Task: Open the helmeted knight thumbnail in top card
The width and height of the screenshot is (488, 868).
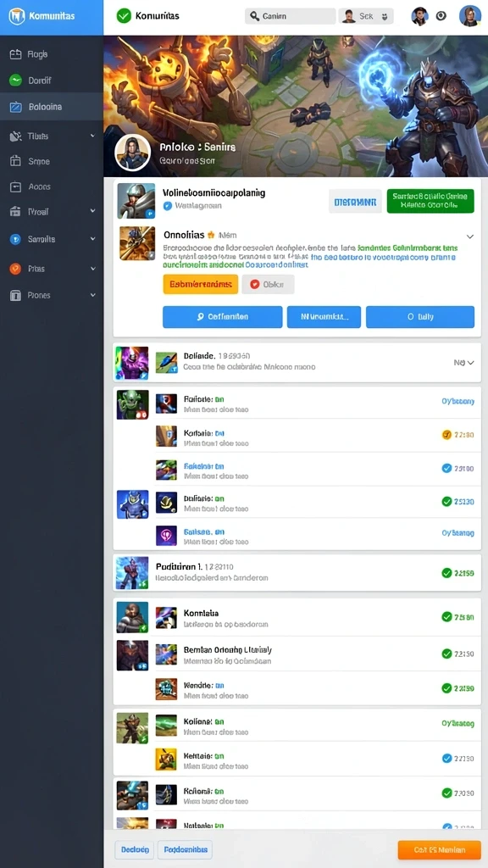Action: pyautogui.click(x=136, y=200)
